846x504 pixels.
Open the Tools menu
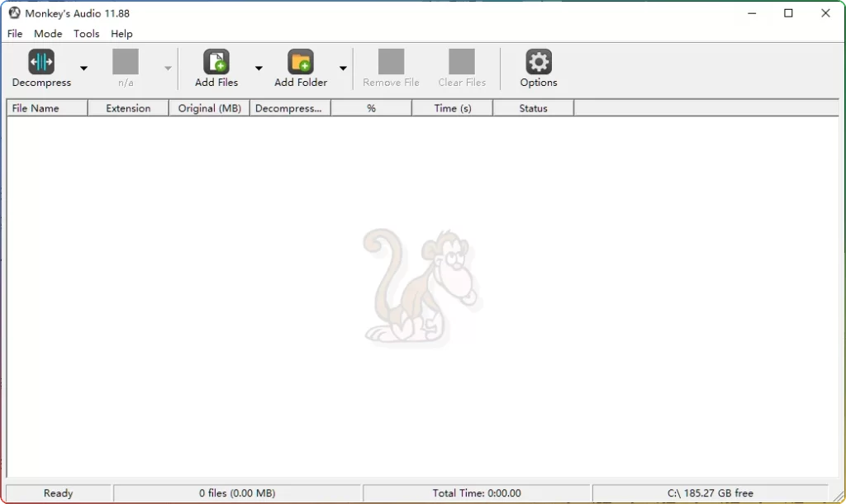tap(86, 34)
